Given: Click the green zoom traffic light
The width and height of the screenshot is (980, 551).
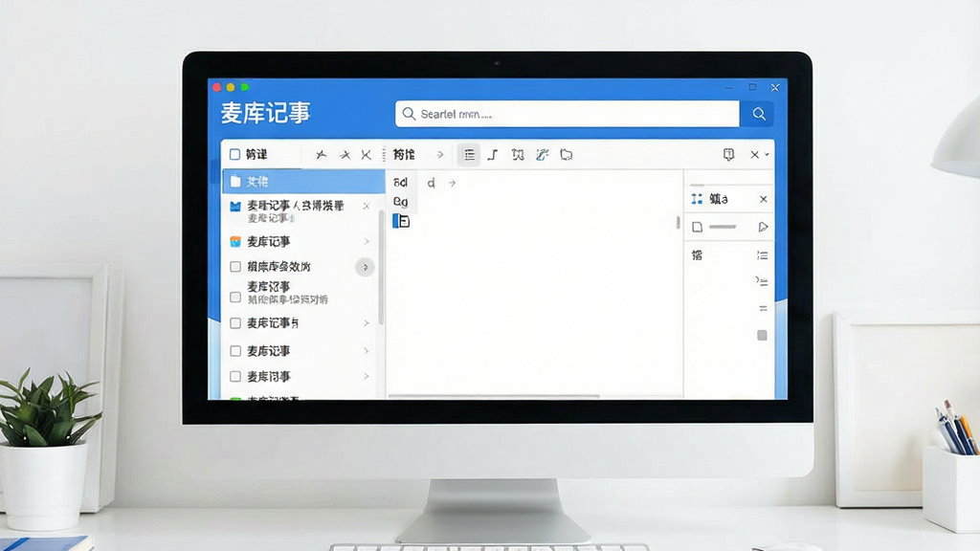Looking at the screenshot, I should (245, 87).
